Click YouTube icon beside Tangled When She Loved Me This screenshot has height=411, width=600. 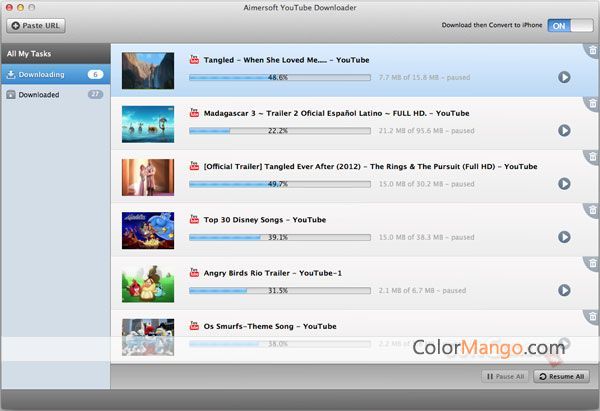(194, 59)
